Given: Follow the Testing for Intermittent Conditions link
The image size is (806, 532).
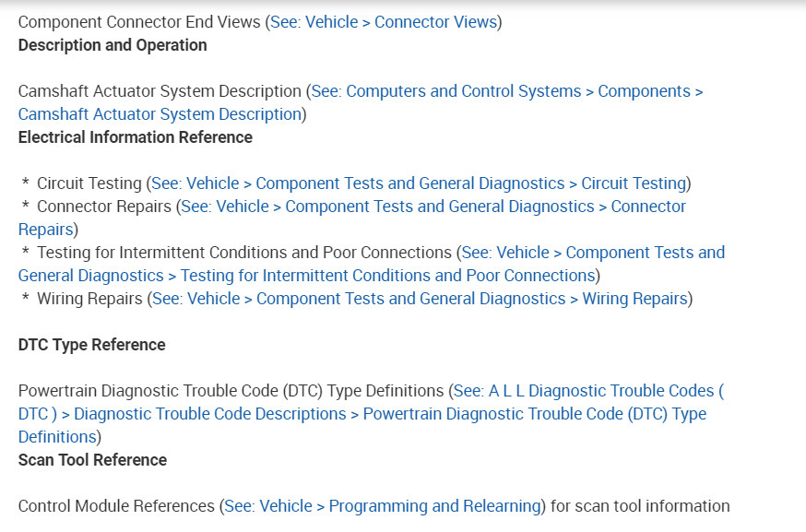Looking at the screenshot, I should [592, 253].
